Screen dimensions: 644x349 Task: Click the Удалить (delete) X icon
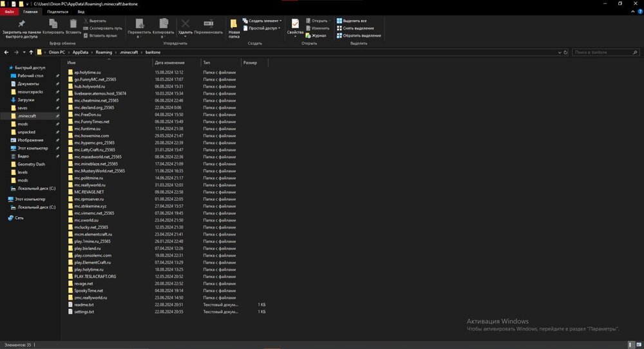click(x=185, y=24)
